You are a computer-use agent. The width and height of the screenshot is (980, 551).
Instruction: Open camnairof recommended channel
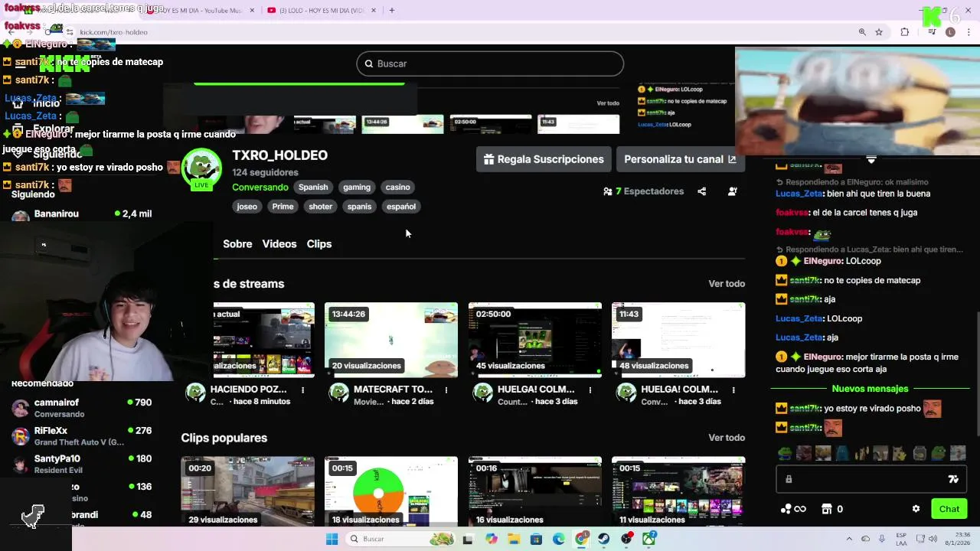point(81,408)
